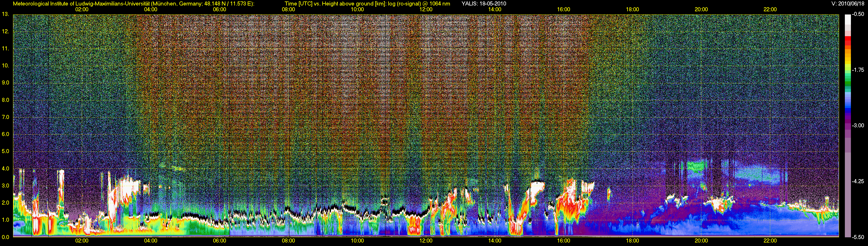This screenshot has height=246, width=868.
Task: Click the height axis label 5.0
Action: 5,151
